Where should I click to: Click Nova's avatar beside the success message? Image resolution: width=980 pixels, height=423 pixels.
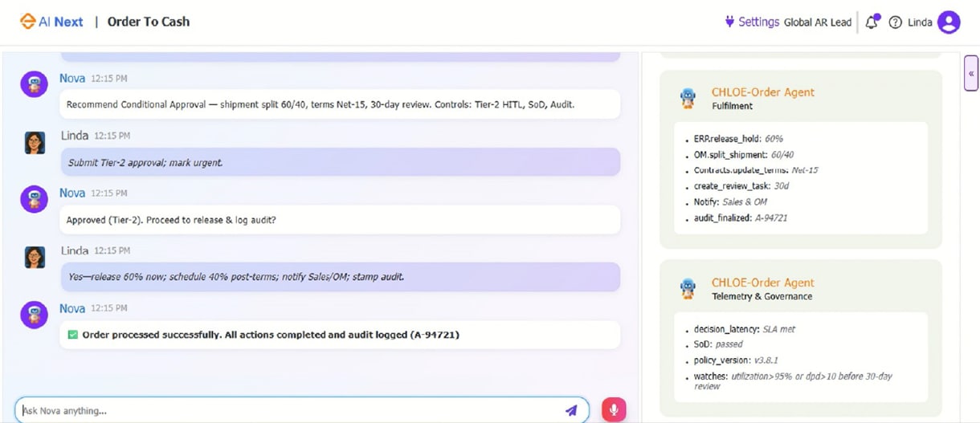pos(34,315)
